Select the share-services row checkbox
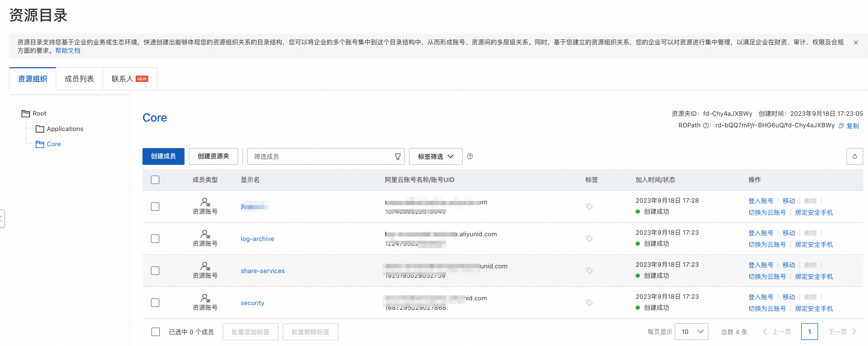This screenshot has height=346, width=868. pyautogui.click(x=155, y=271)
